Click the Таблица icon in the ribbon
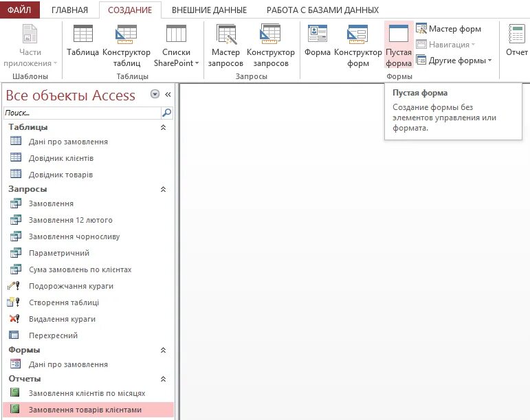The height and width of the screenshot is (420, 530). [x=82, y=34]
